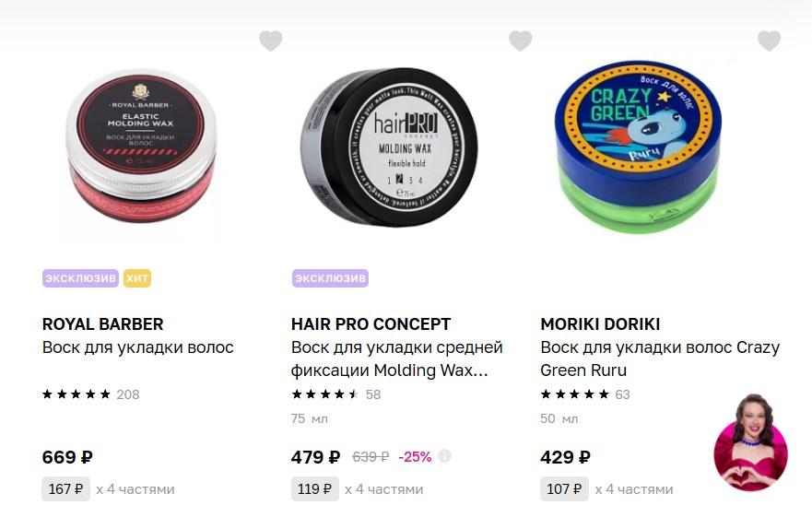
Task: Click the 119 ₽ installment price badge
Action: pyautogui.click(x=315, y=489)
